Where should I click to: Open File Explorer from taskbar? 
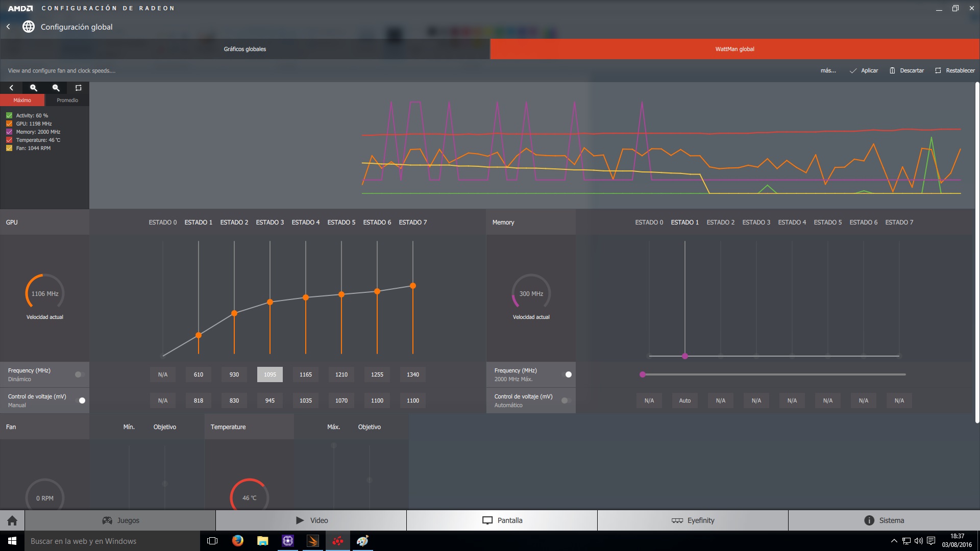(x=263, y=541)
